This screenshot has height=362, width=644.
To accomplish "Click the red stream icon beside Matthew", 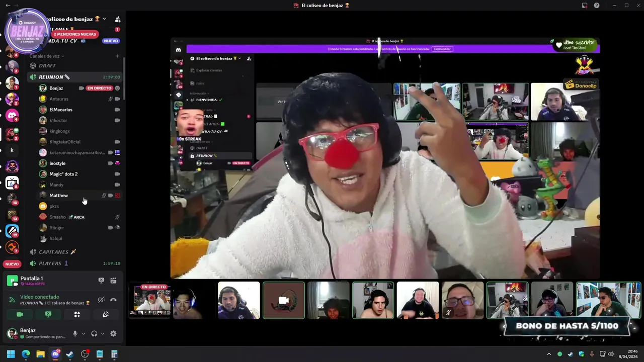I will click(117, 196).
